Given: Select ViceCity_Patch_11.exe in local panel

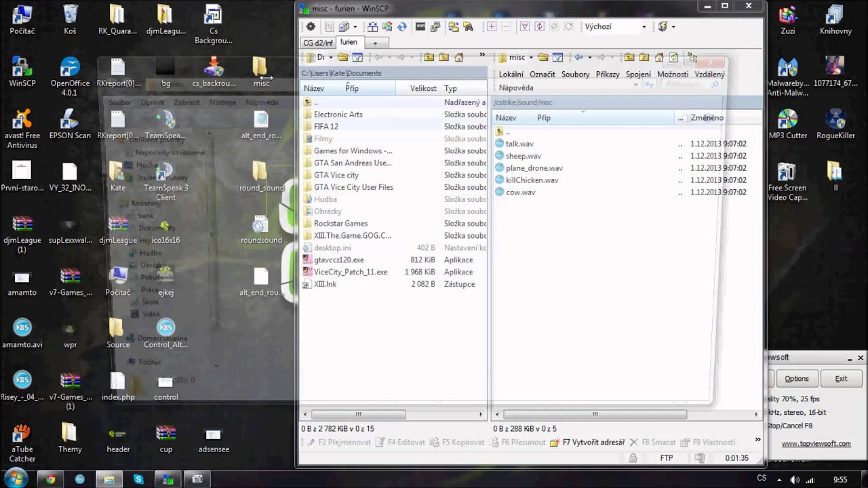Looking at the screenshot, I should tap(351, 272).
